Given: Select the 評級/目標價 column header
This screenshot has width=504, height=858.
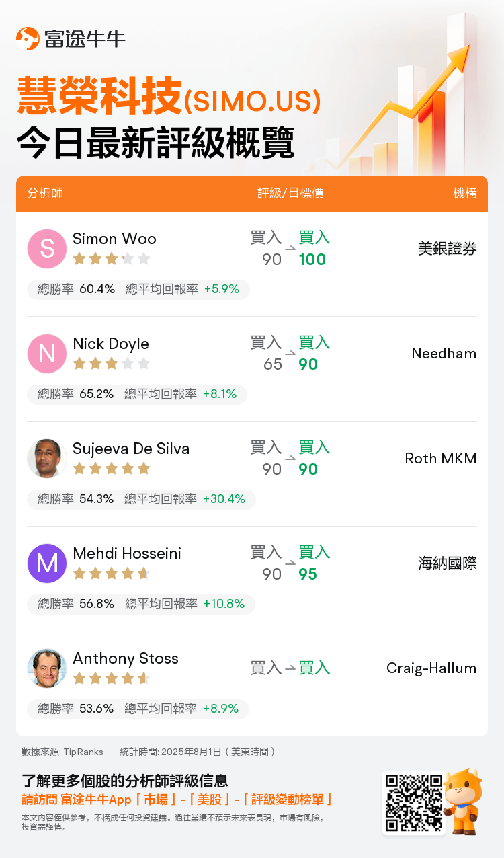Looking at the screenshot, I should pyautogui.click(x=290, y=193).
